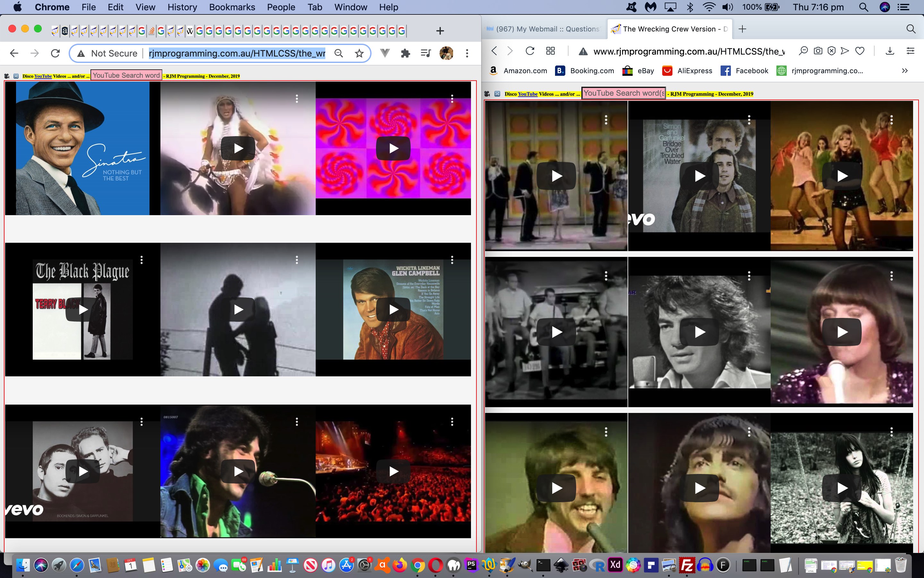Bookmark this page with Chrome star icon
The height and width of the screenshot is (578, 924).
tap(359, 53)
